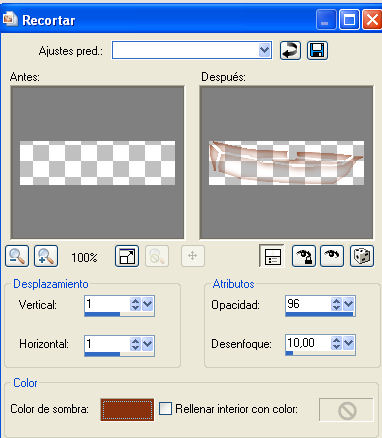
Task: Maximize the Recortar window
Action: [349, 20]
